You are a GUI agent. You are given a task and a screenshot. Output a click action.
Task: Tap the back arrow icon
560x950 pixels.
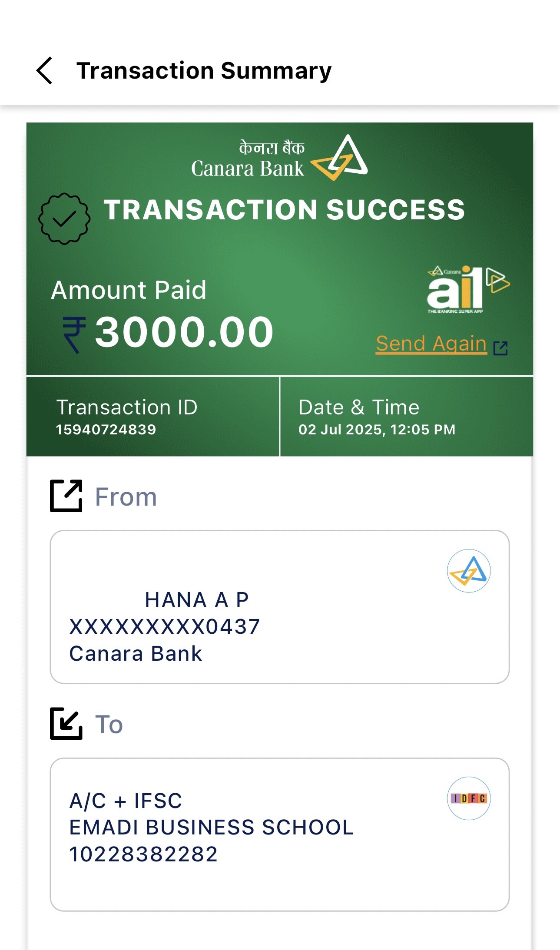tap(44, 70)
